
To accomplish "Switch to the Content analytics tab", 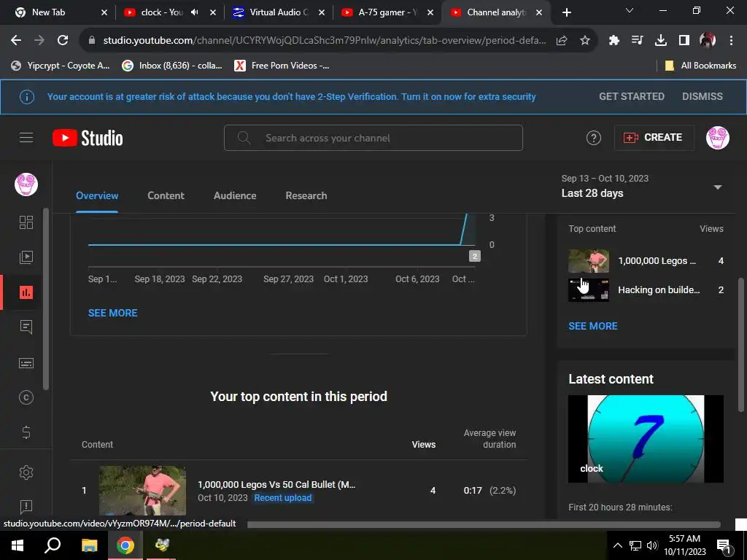I will point(166,195).
